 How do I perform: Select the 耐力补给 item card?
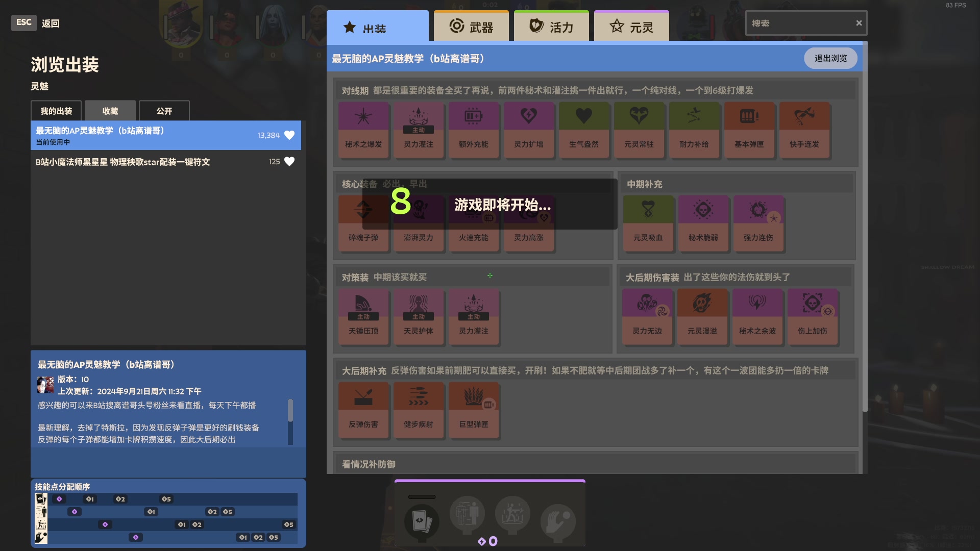[694, 130]
